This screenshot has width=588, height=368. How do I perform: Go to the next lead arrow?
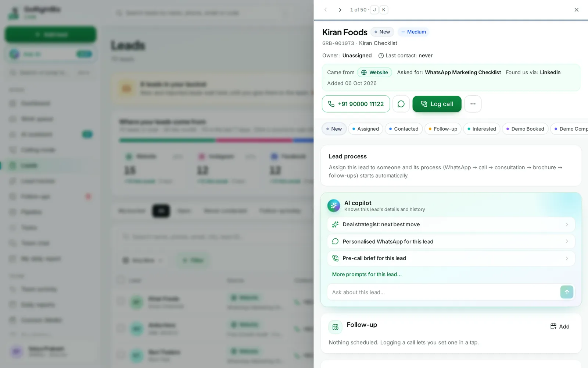coord(340,10)
